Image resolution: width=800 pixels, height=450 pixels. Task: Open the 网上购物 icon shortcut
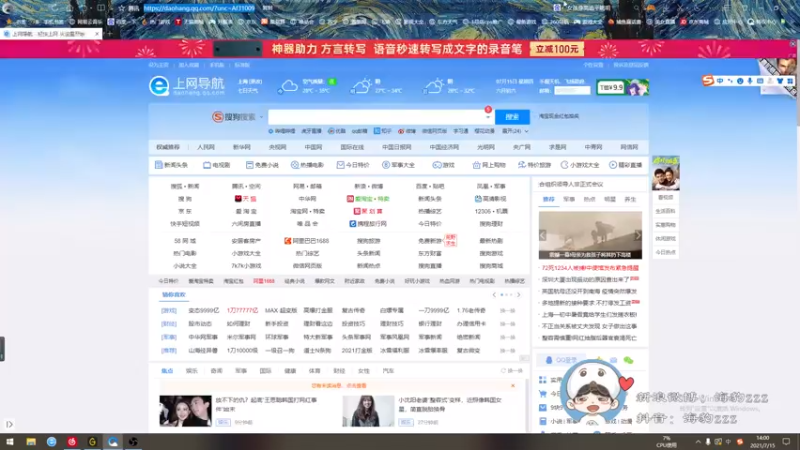[489, 165]
